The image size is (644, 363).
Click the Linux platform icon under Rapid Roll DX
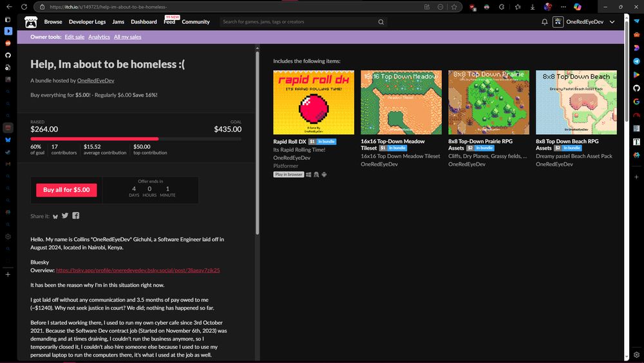(x=316, y=175)
